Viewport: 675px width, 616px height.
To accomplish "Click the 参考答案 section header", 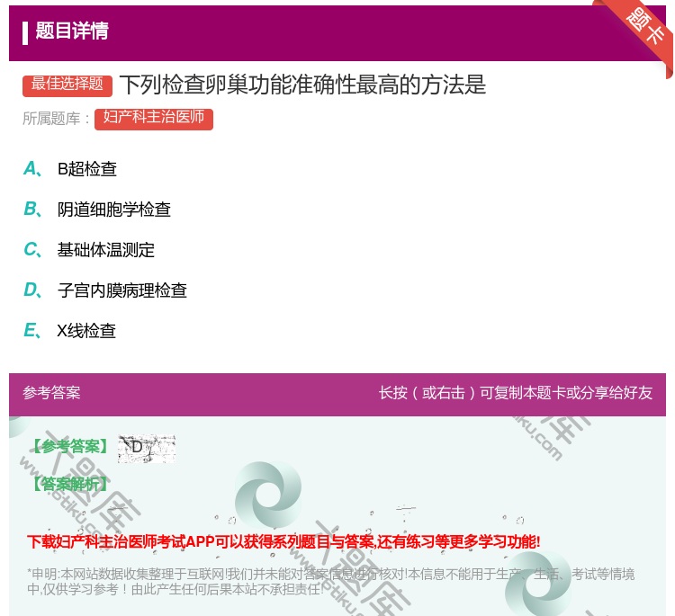I will pos(51,393).
